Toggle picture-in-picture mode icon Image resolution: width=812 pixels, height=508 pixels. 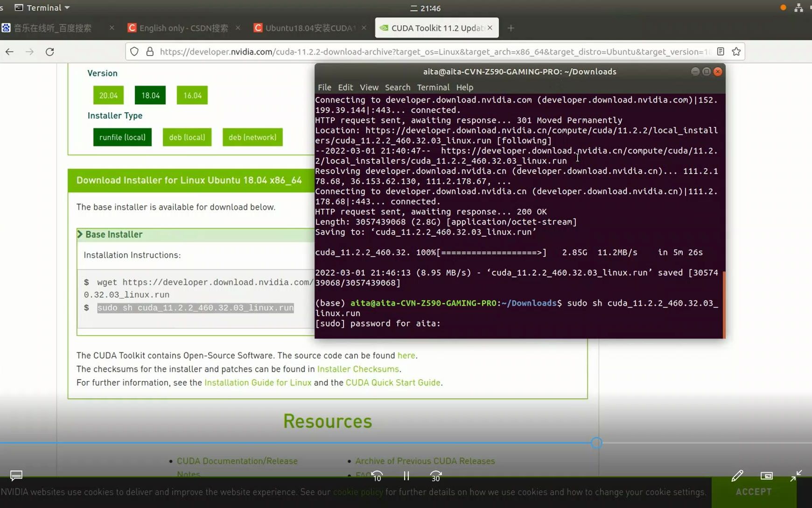(767, 476)
